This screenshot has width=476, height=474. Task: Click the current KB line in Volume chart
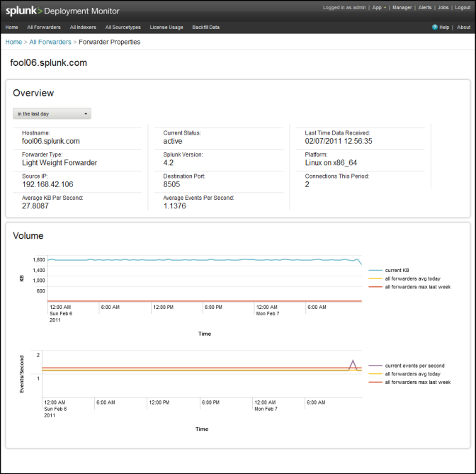204,260
